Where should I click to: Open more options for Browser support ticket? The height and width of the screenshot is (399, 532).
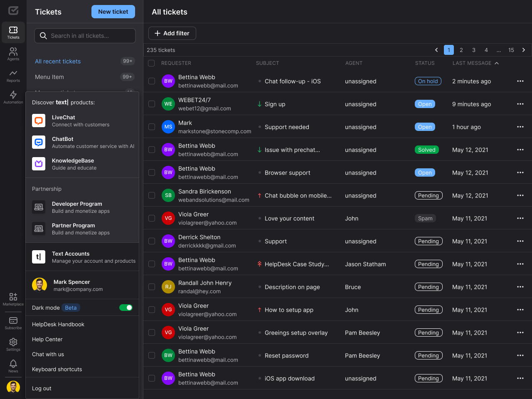520,172
